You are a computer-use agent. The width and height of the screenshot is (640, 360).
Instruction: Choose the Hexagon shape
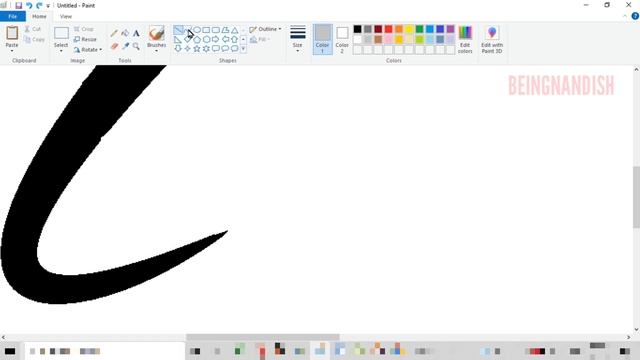coord(206,40)
